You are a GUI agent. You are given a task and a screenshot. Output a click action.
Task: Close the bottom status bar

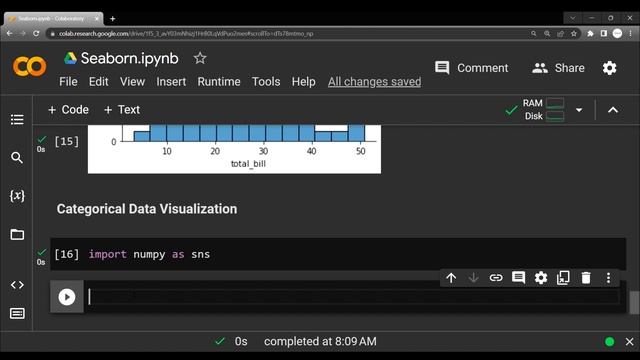pos(629,342)
